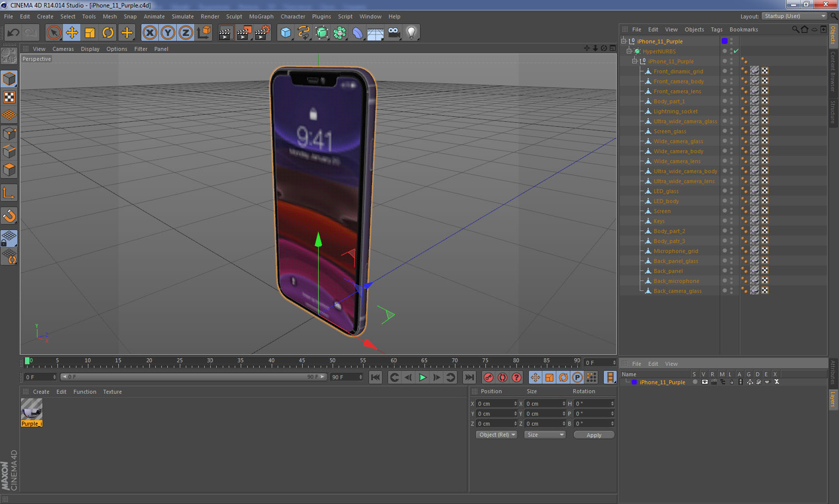839x504 pixels.
Task: Toggle HyperNURBS green enable checkmark
Action: (x=736, y=51)
